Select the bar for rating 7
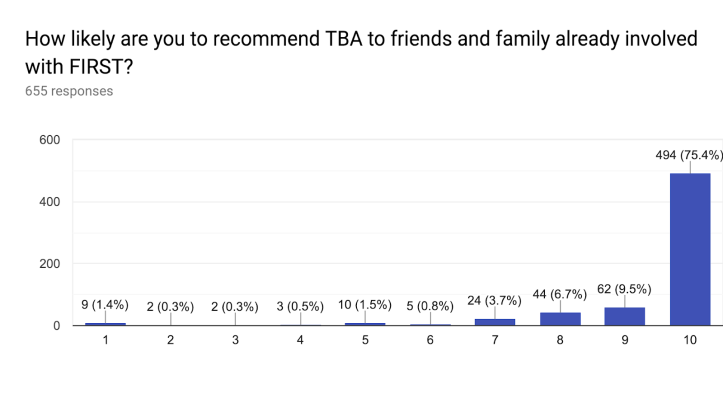723x403 pixels. point(494,322)
